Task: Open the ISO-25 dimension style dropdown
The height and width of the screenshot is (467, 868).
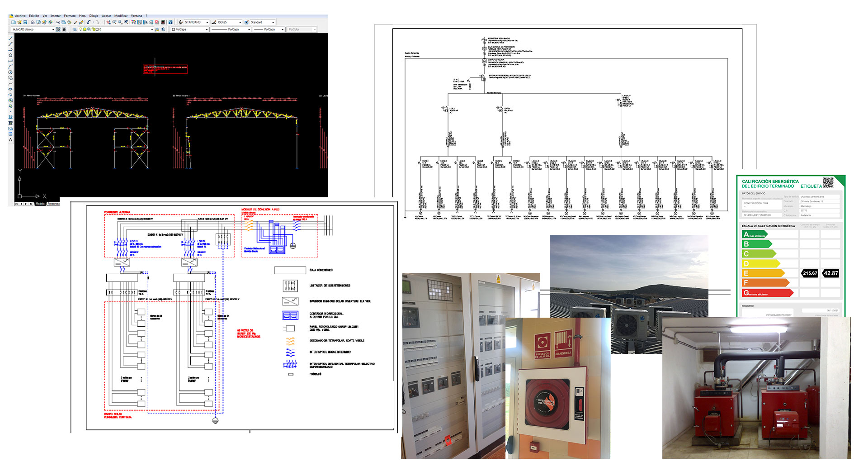Action: (240, 22)
